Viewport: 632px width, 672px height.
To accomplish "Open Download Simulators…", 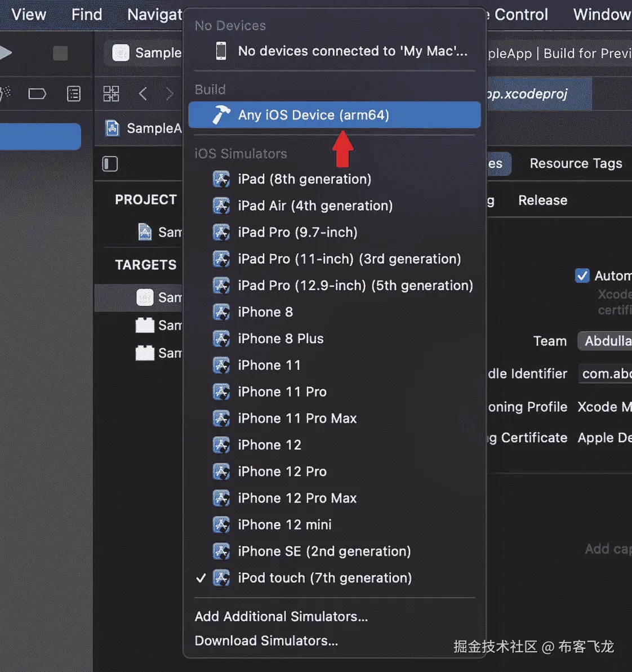I will tap(266, 640).
